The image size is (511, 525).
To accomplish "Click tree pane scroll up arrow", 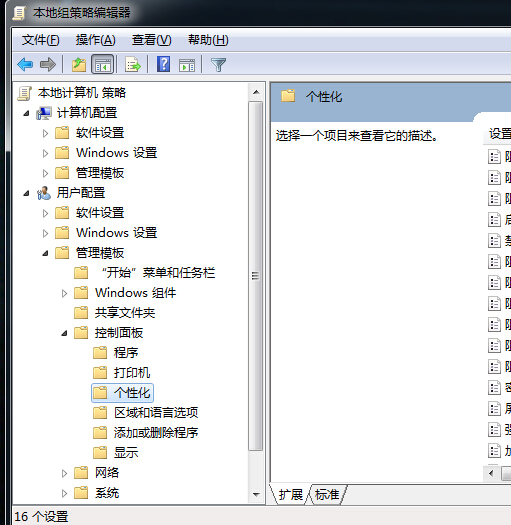I will 256,92.
